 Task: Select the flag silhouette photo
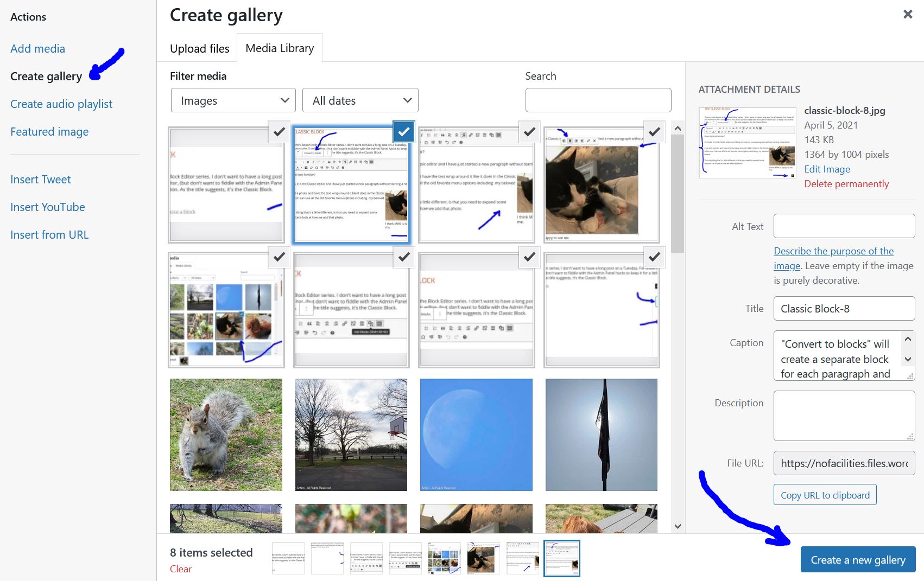tap(602, 435)
